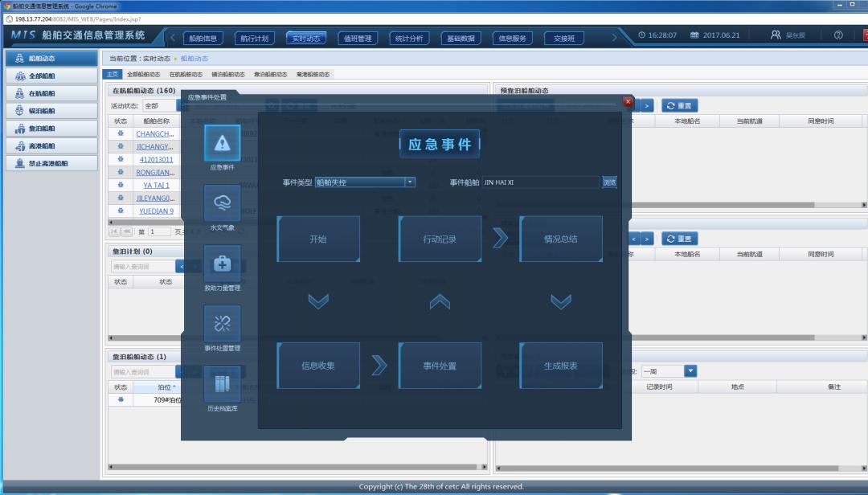Click status icon in the CHANGCH... ship row
This screenshot has height=495, width=868.
pyautogui.click(x=121, y=133)
